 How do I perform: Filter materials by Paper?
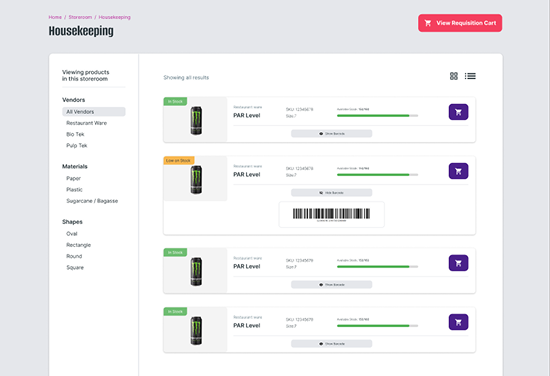pos(73,179)
